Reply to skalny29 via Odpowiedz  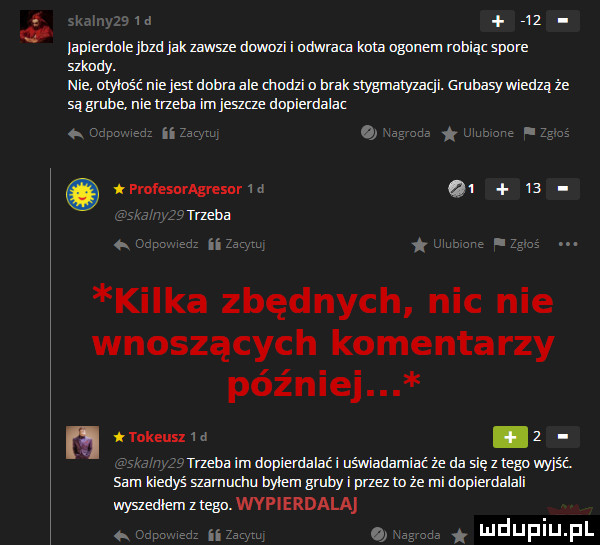110,133
